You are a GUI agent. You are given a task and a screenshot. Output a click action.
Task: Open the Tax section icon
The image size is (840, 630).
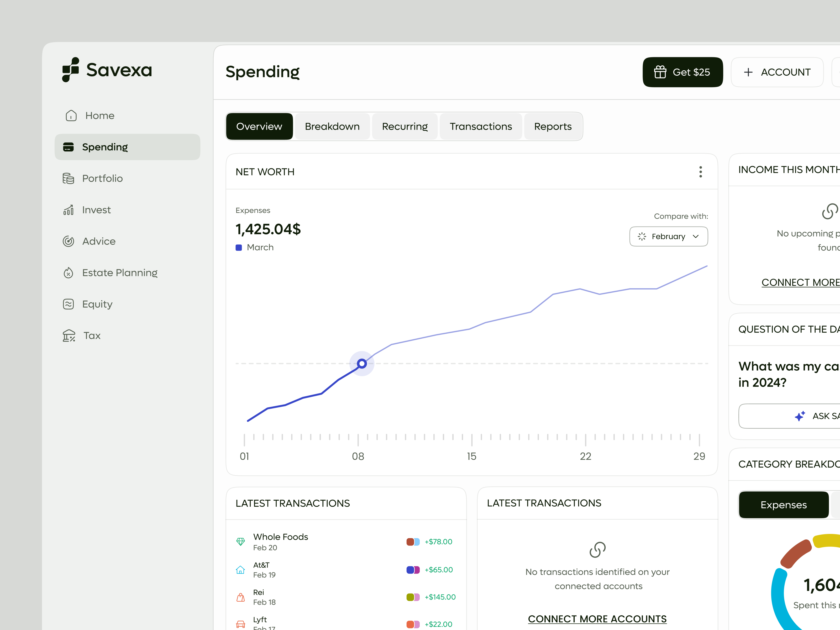coord(69,335)
